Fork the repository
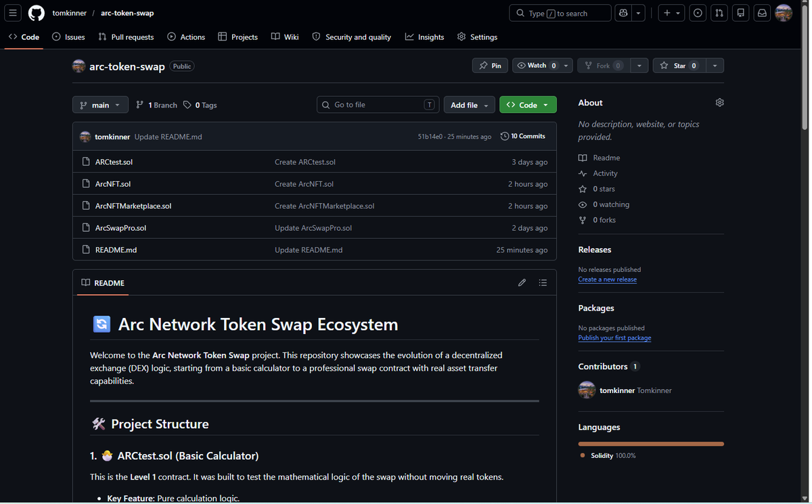The height and width of the screenshot is (504, 812). click(603, 66)
